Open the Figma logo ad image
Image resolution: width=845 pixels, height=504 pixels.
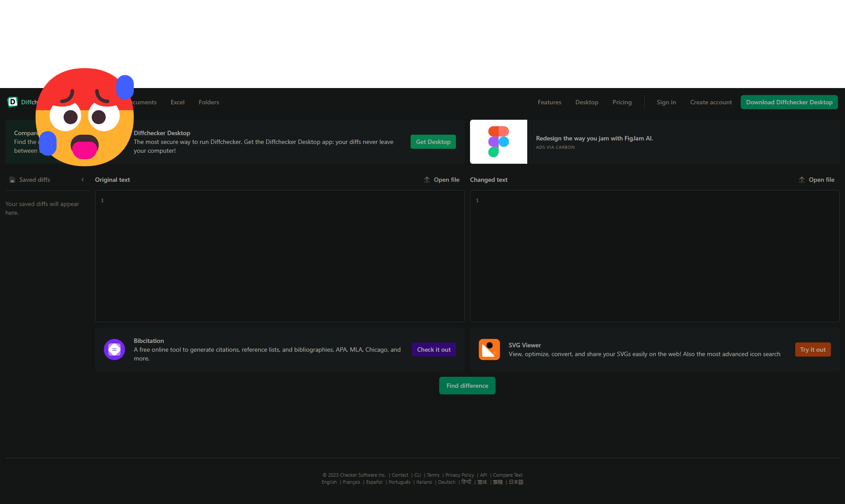(x=499, y=142)
